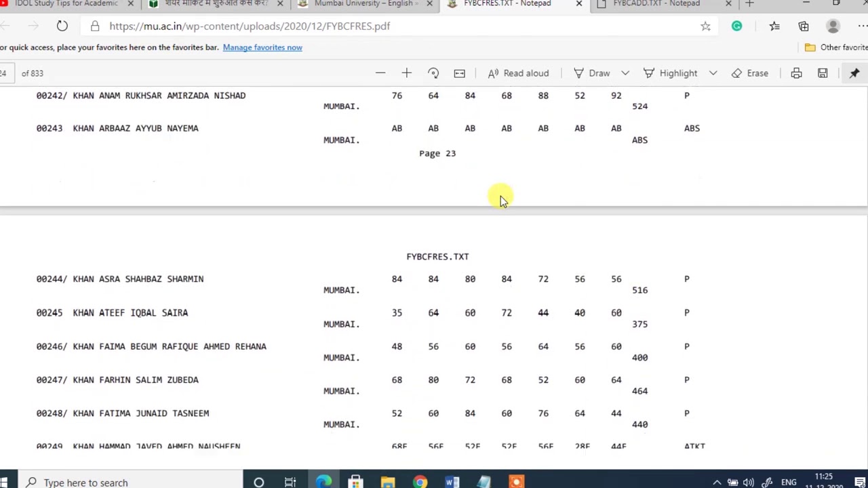Open Task View on taskbar

(x=290, y=482)
